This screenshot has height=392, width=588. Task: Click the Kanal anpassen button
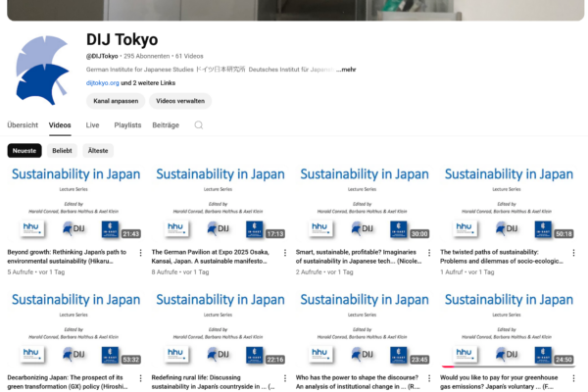[116, 101]
